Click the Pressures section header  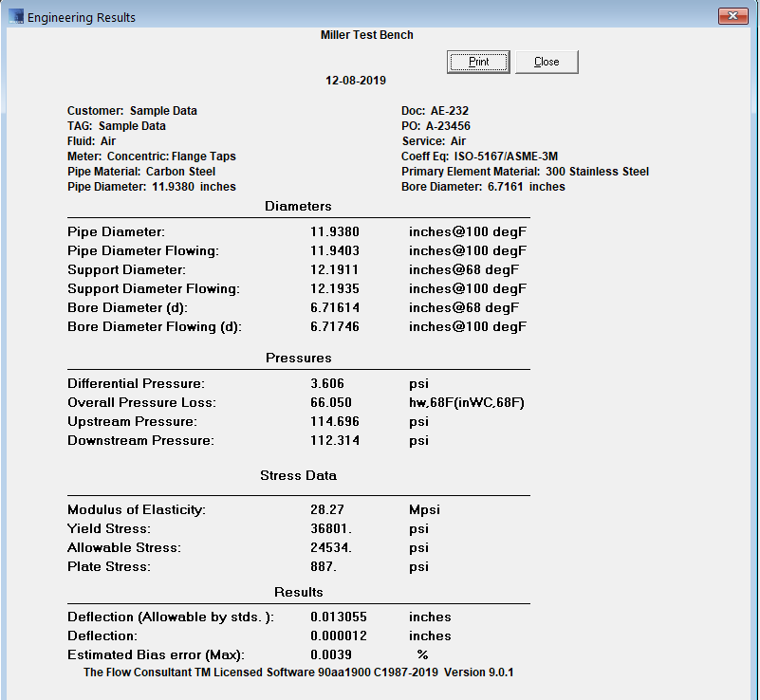(x=298, y=358)
